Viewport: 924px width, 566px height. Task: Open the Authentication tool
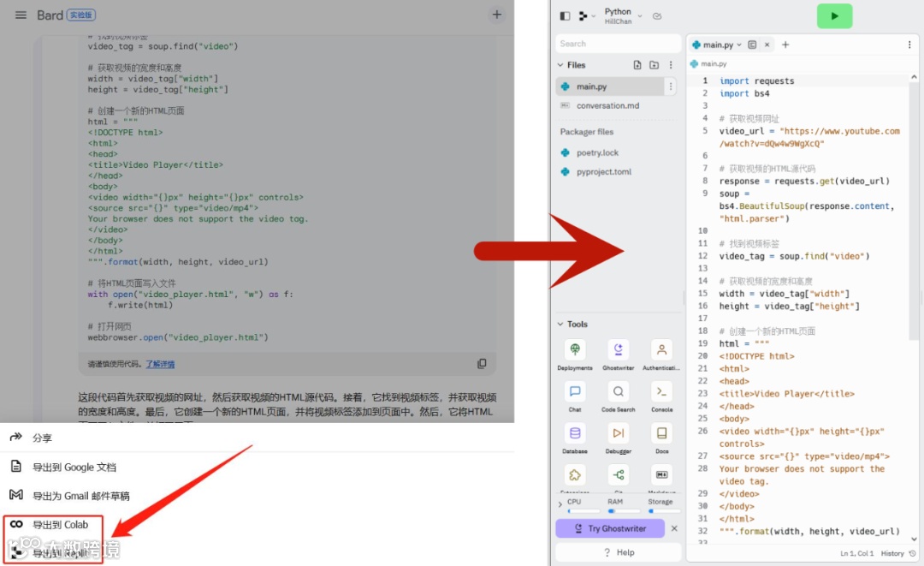(x=661, y=355)
